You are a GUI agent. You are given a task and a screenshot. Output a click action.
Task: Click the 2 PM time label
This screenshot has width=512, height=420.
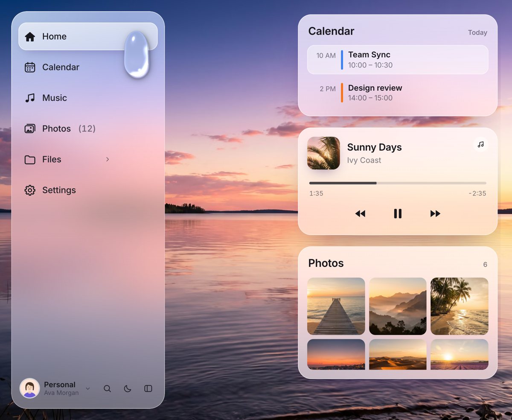coord(328,89)
